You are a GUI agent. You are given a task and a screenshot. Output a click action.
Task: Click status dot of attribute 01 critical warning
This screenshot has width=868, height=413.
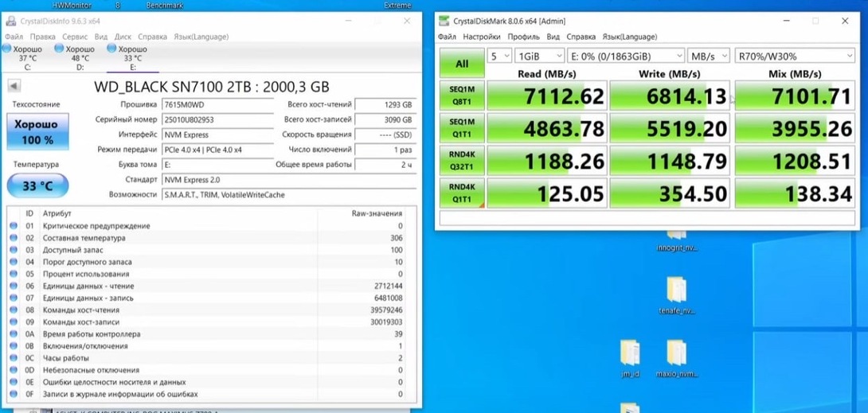[14, 225]
